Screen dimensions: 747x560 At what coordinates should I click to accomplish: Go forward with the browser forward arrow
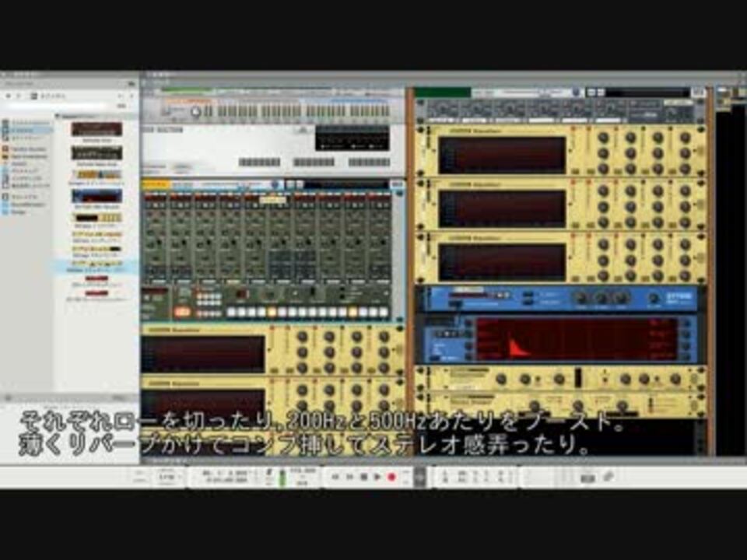coord(19,96)
